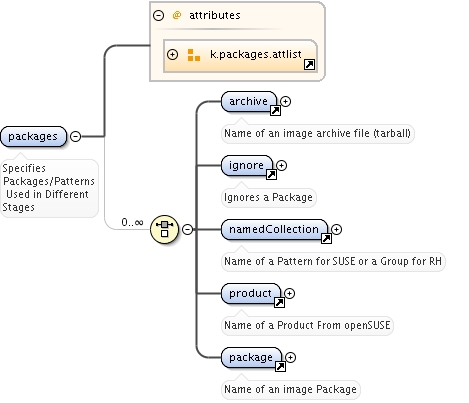Collapse the choice compositor children
The width and height of the screenshot is (469, 403).
[x=188, y=229]
